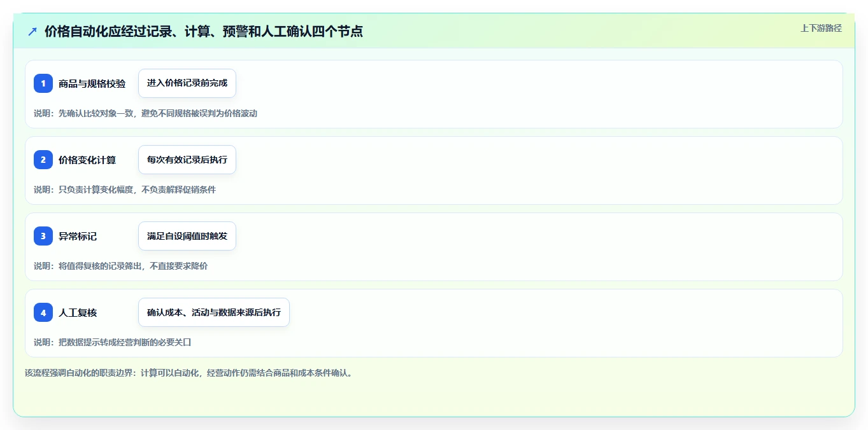Click the 人工复核 step title
Image resolution: width=868 pixels, height=430 pixels.
click(x=78, y=312)
